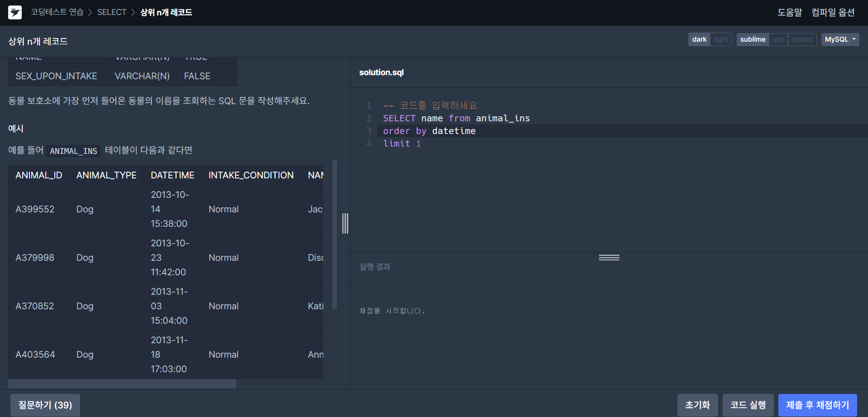Click the DATETIME column header
868x417 pixels.
point(173,175)
